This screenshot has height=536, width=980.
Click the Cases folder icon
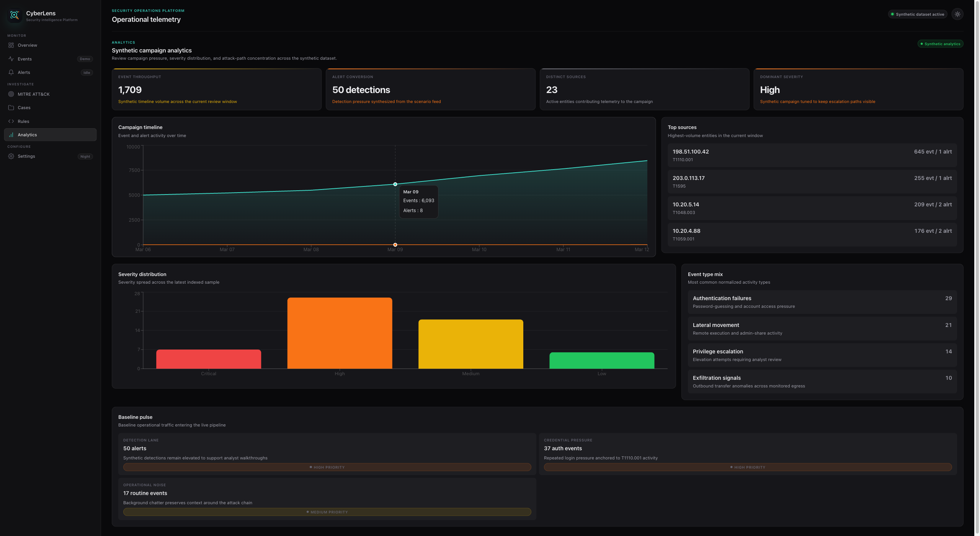pos(11,108)
